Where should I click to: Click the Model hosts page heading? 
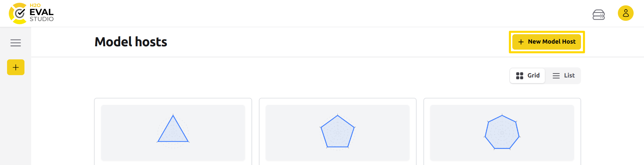tap(131, 42)
